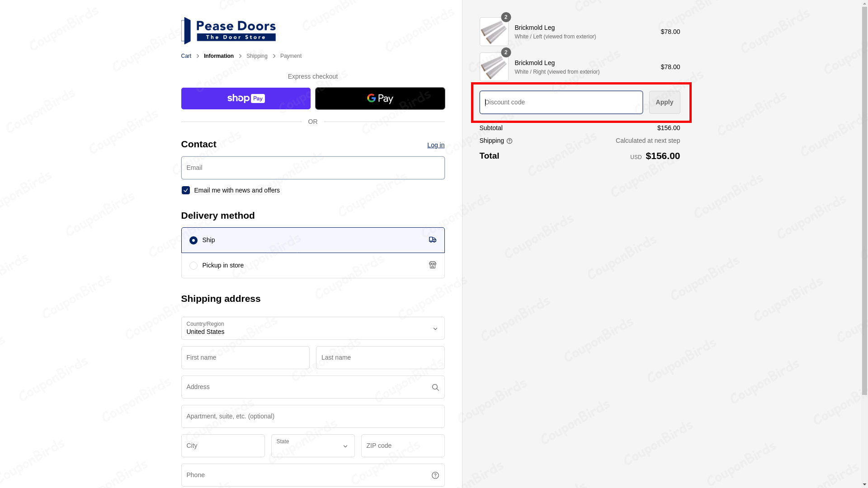Select the Google Pay express checkout option
This screenshot has width=868, height=488.
(x=380, y=98)
